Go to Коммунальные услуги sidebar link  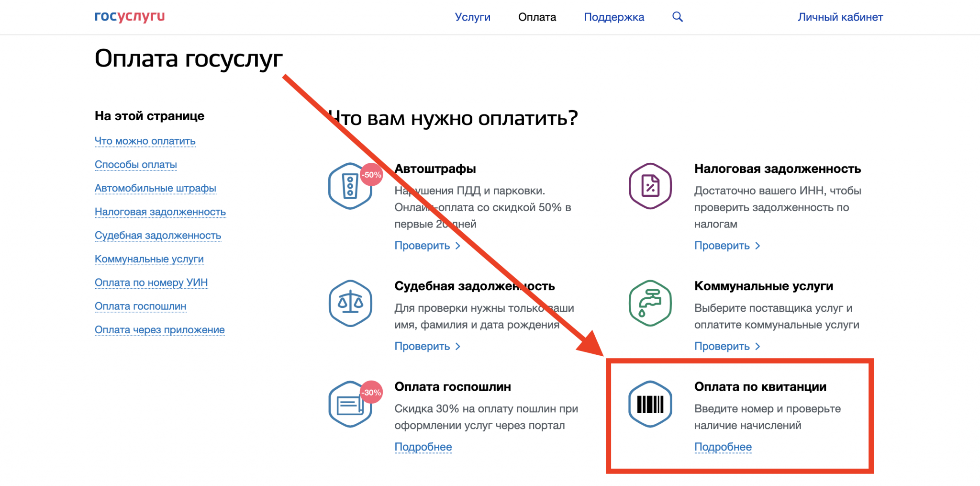tap(149, 259)
